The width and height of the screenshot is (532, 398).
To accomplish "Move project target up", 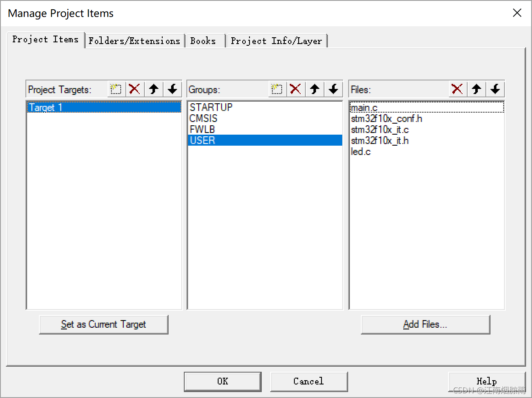I will [x=154, y=89].
